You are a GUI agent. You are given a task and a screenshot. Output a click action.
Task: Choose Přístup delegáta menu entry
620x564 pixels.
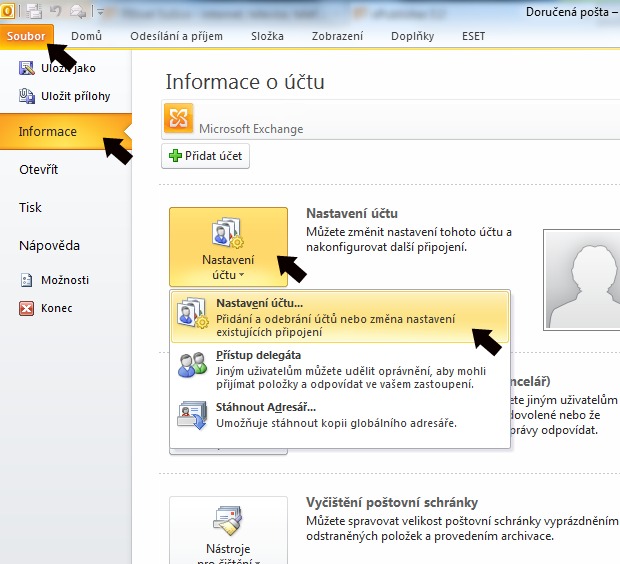[340, 369]
